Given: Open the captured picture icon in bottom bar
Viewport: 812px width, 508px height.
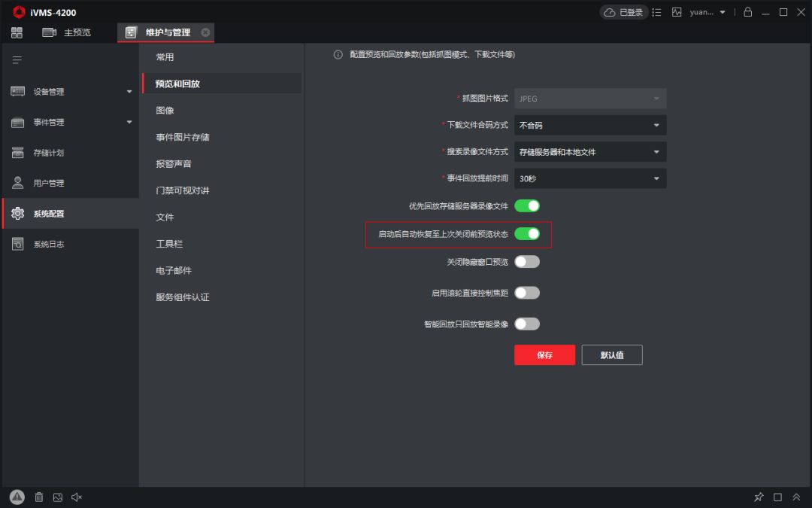Looking at the screenshot, I should pos(58,497).
